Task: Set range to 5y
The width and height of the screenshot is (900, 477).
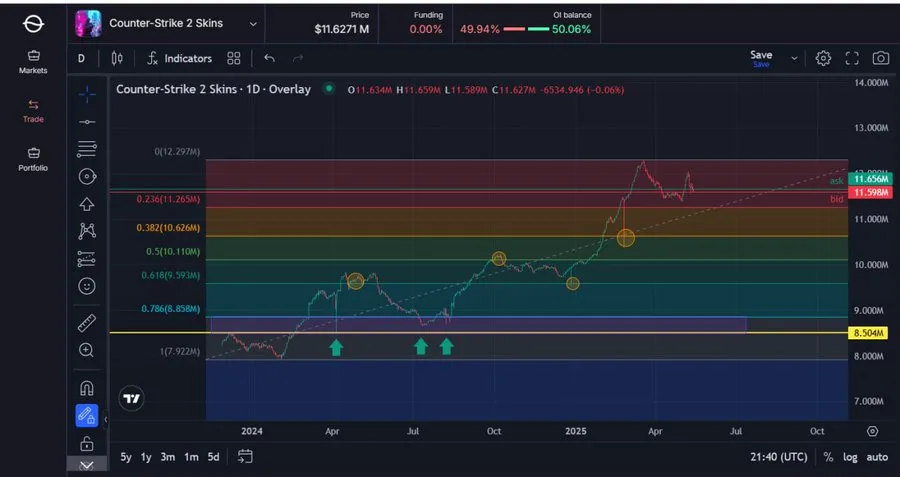Action: point(126,457)
